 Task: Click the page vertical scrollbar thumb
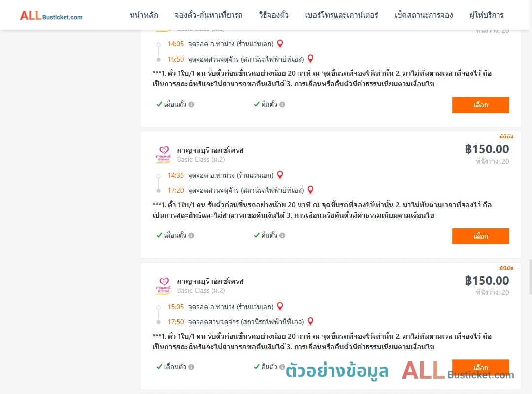(x=531, y=277)
